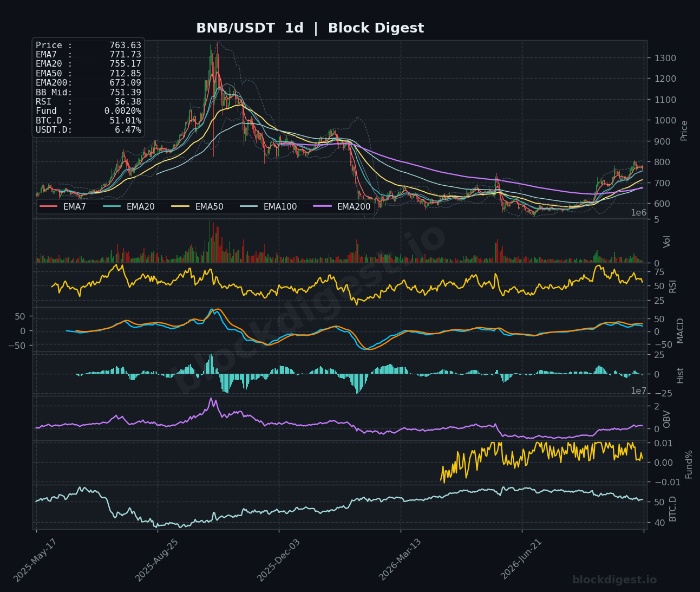Select the EMA50 value 712.85 stats row
The height and width of the screenshot is (592, 700).
[88, 74]
